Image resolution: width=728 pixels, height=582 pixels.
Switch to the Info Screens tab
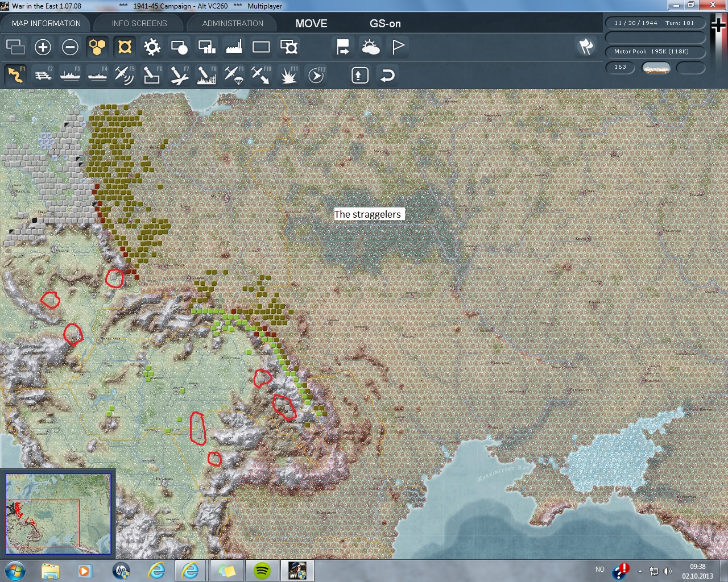(139, 23)
